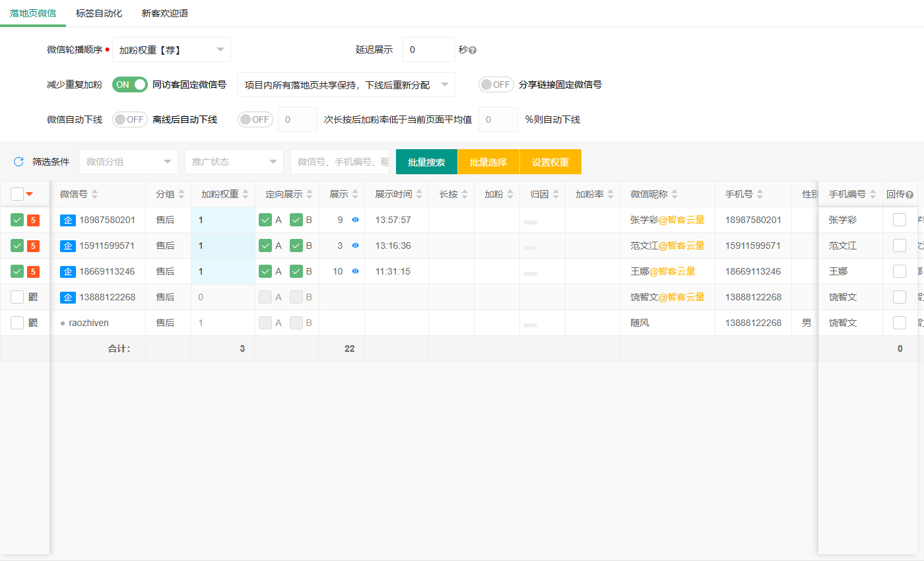This screenshot has width=924, height=561.
Task: Sort by 展示时间 column arrows
Action: [x=419, y=194]
